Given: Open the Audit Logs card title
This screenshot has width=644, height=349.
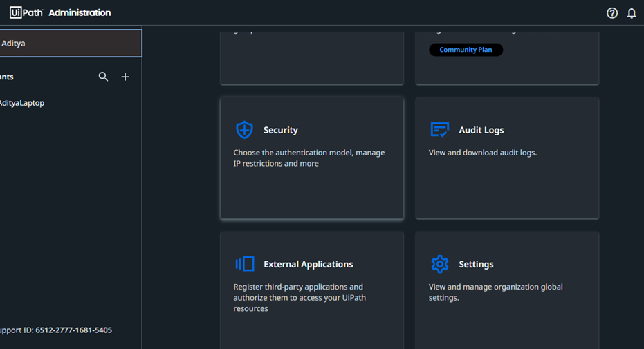Looking at the screenshot, I should (x=481, y=130).
